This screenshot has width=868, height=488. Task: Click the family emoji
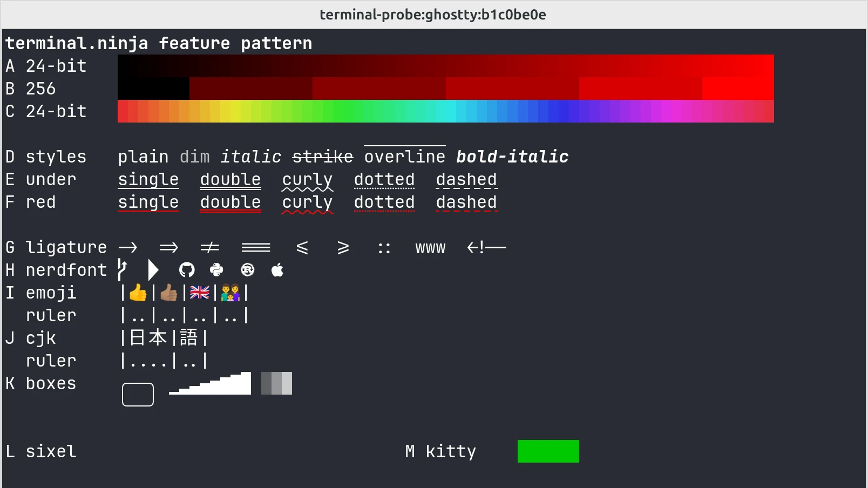230,293
